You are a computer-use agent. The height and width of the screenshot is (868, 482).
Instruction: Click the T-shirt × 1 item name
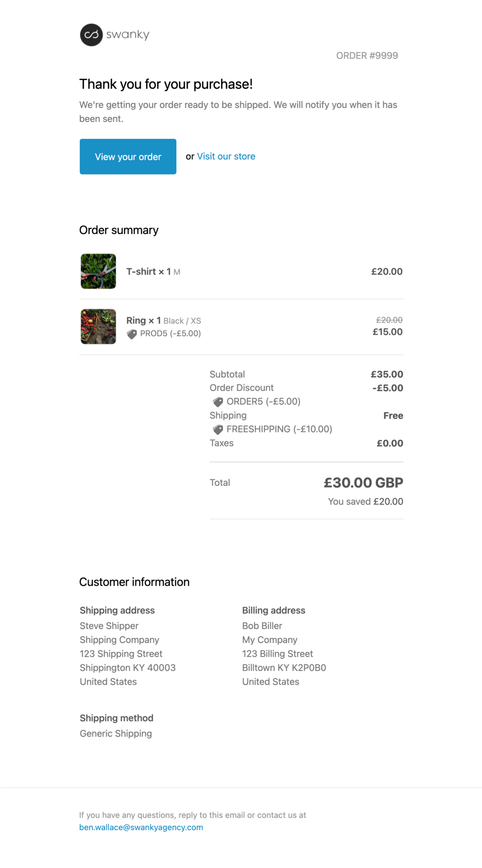tap(148, 272)
